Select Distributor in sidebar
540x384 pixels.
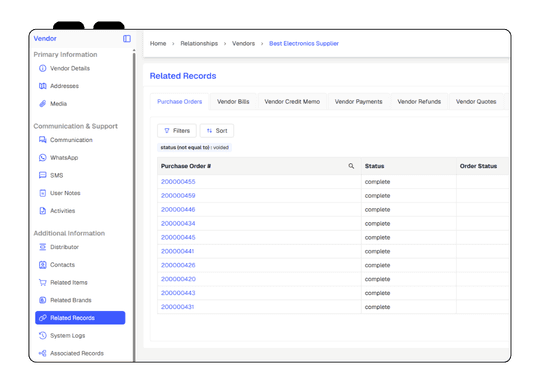pyautogui.click(x=64, y=247)
